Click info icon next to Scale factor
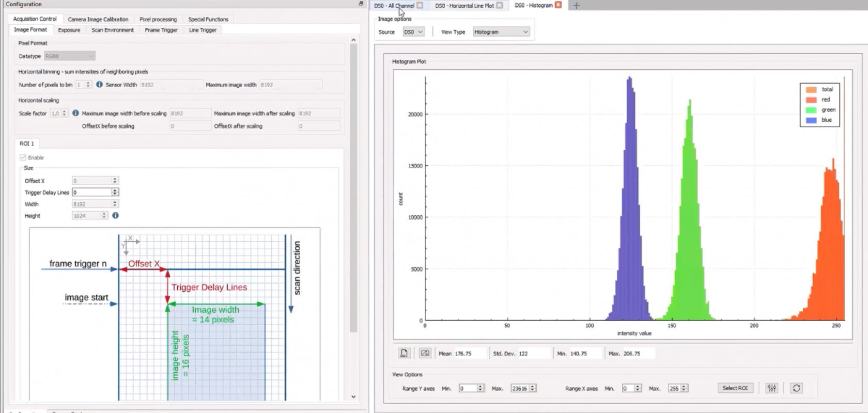The width and height of the screenshot is (868, 413). click(75, 113)
